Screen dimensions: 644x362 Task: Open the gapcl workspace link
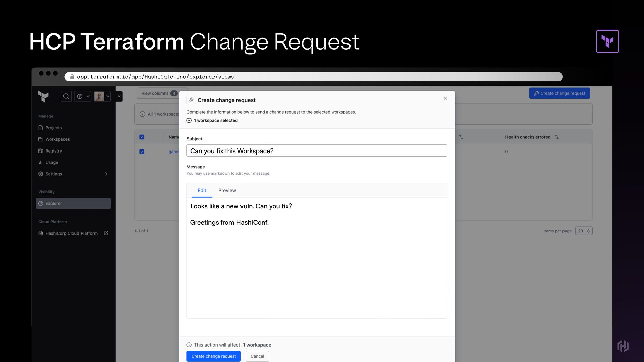pyautogui.click(x=174, y=152)
